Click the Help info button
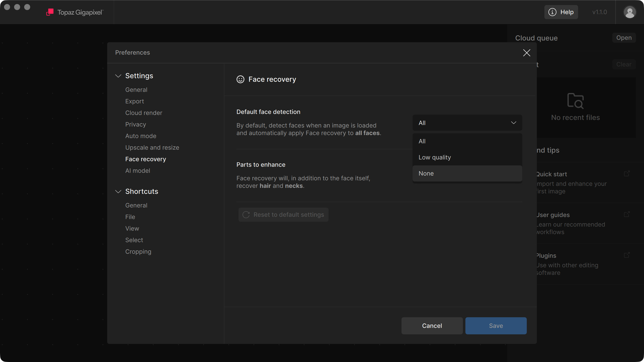644x362 pixels. point(561,12)
